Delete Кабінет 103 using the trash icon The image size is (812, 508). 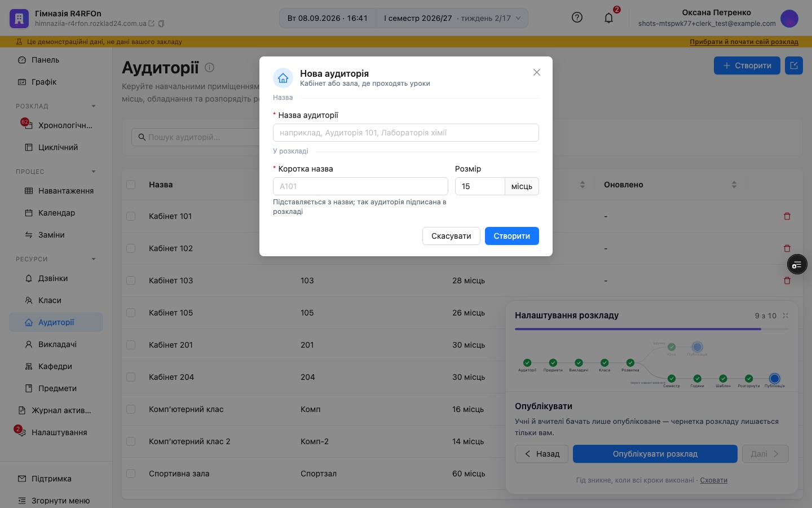point(787,281)
